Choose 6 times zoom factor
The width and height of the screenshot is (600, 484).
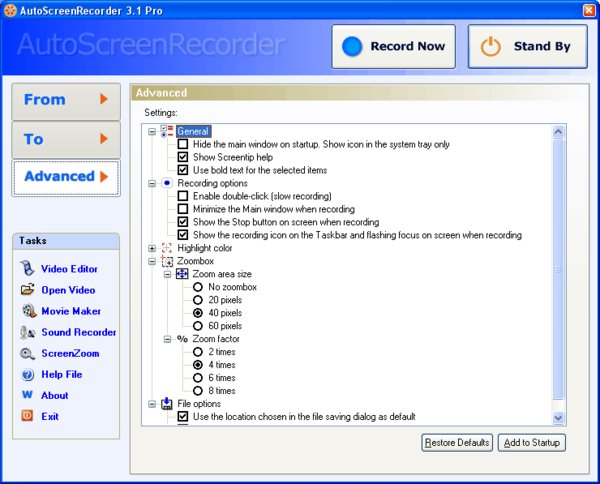pyautogui.click(x=198, y=378)
